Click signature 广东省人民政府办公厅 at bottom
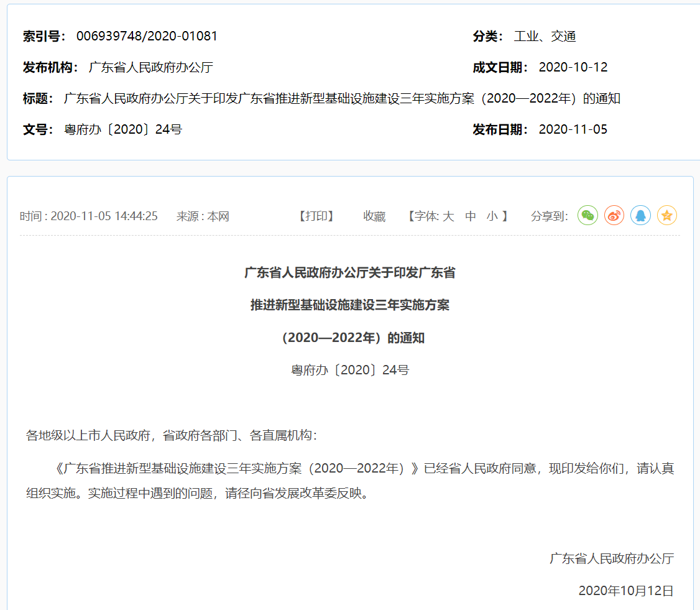The width and height of the screenshot is (700, 610). (x=612, y=558)
